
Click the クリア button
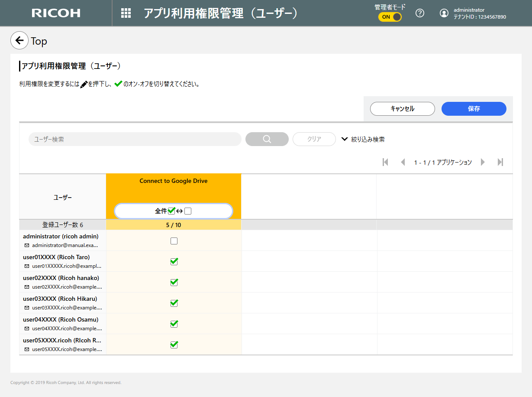click(x=314, y=139)
